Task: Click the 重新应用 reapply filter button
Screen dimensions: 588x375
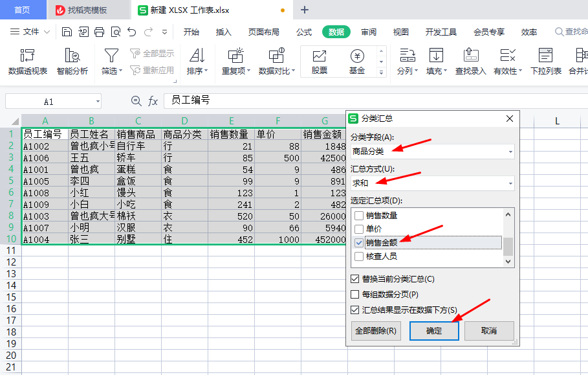Action: [x=152, y=70]
